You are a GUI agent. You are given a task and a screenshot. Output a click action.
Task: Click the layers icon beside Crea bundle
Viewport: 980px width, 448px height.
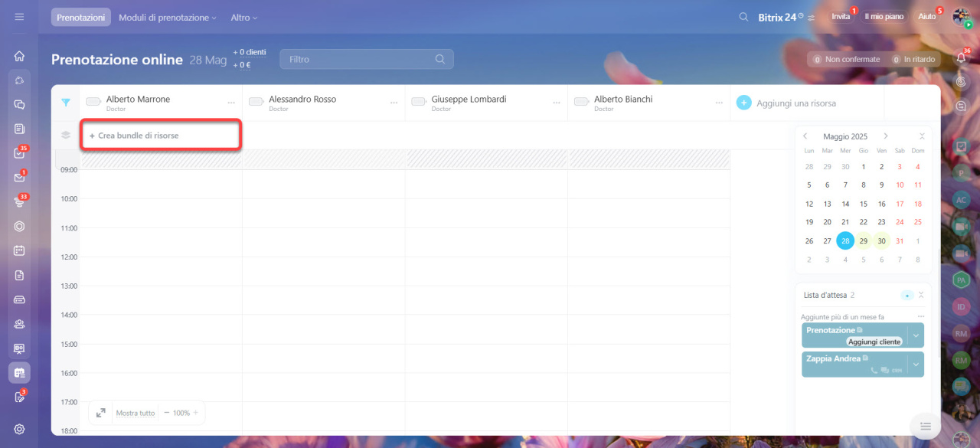(x=66, y=136)
